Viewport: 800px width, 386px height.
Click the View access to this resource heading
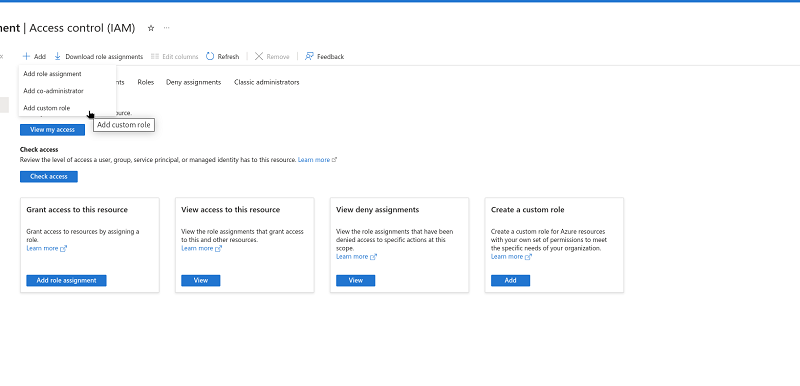point(231,210)
